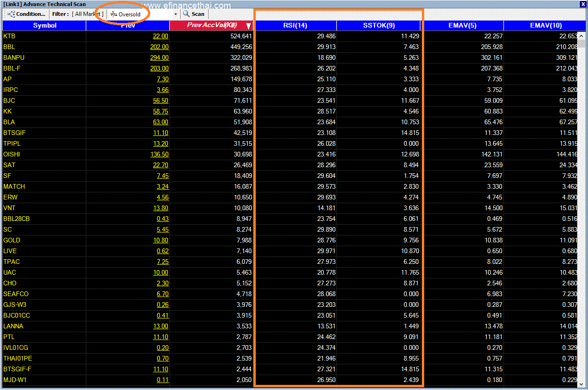
Task: Click RSI value 20.778 for UAC
Action: [326, 272]
